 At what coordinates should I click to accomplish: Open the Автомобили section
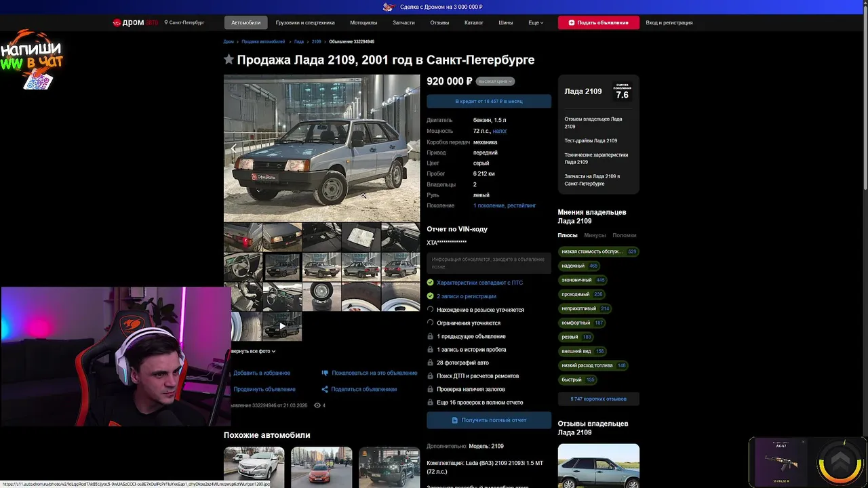click(x=245, y=22)
